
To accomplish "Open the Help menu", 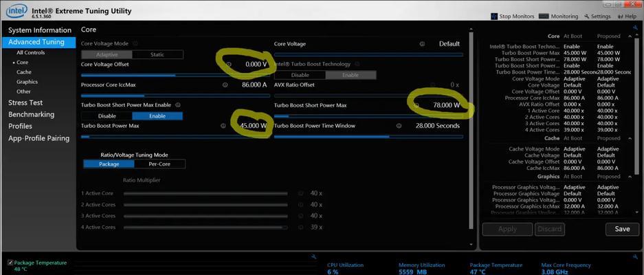I will coord(627,16).
